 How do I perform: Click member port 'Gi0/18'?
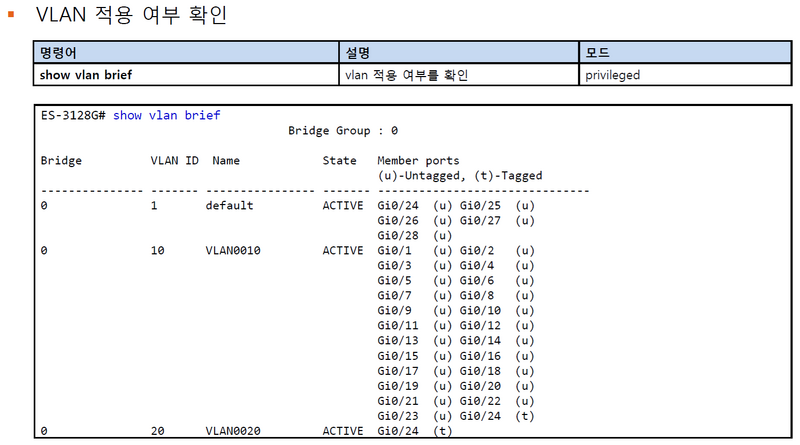coord(480,371)
